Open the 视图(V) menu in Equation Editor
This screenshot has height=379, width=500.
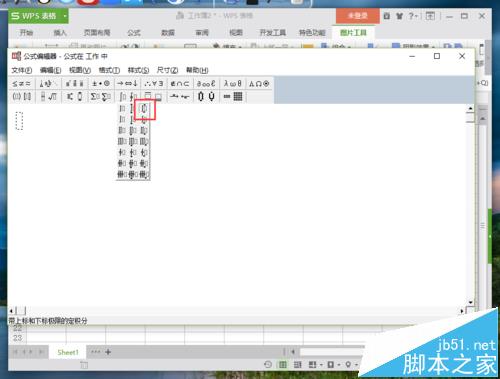click(x=80, y=70)
